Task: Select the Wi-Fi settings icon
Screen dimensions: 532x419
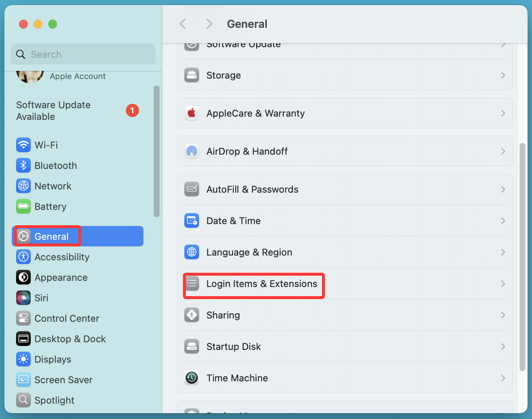Action: 23,145
